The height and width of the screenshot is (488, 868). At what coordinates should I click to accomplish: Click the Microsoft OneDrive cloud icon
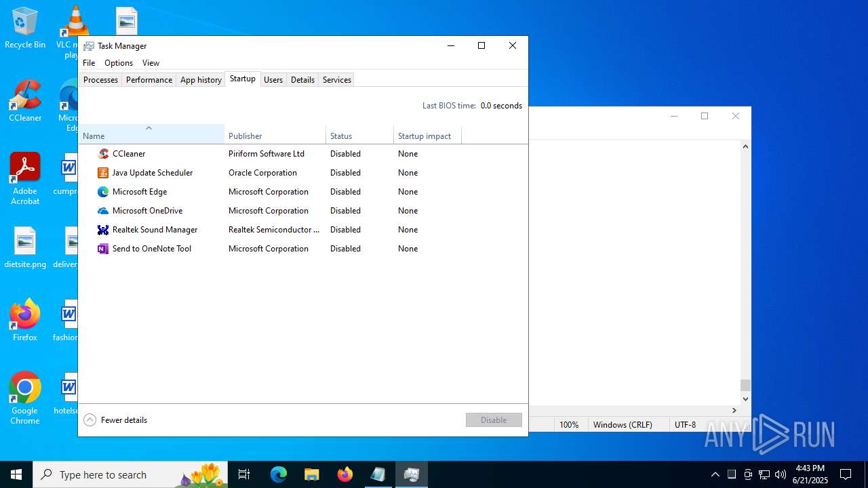pyautogui.click(x=103, y=211)
